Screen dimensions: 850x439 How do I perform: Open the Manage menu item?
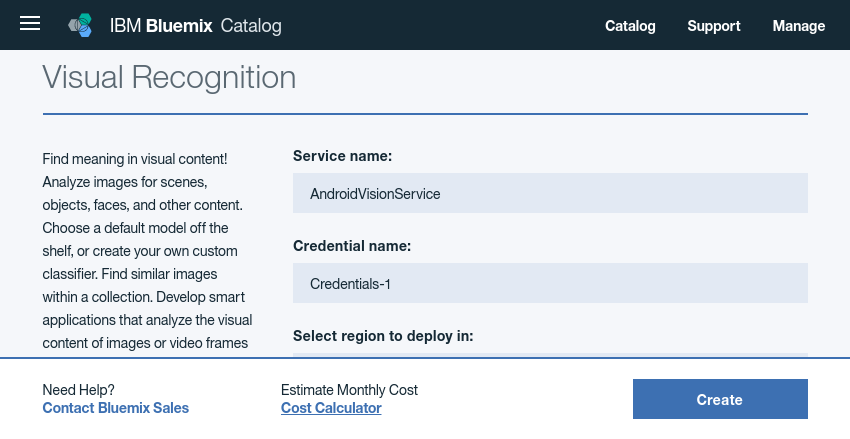coord(799,26)
